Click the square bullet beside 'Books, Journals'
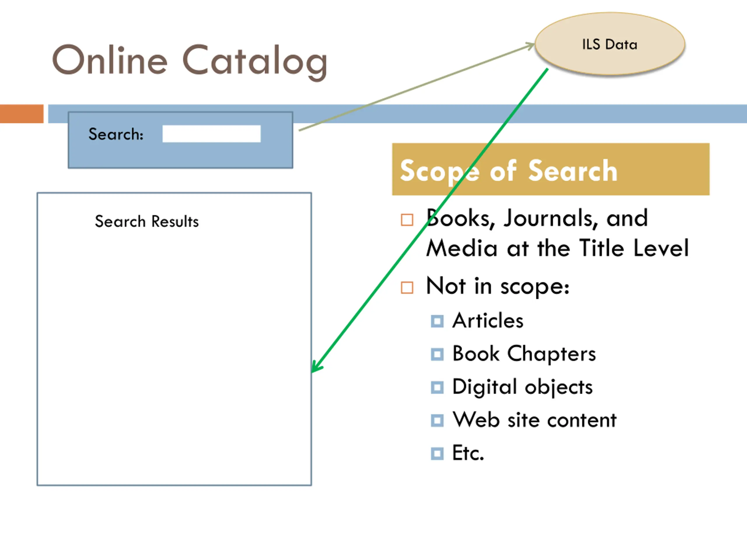The image size is (747, 560). [x=407, y=220]
